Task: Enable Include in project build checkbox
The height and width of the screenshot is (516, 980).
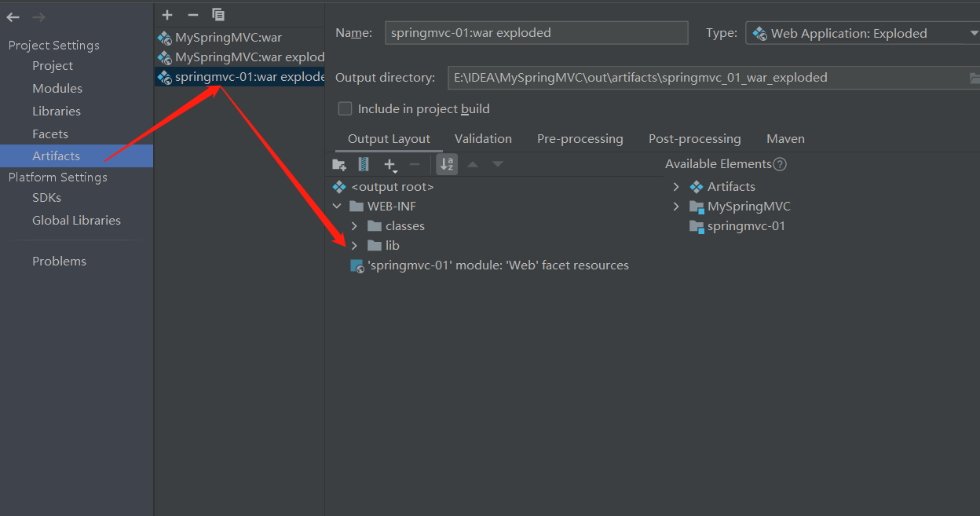Action: point(345,108)
